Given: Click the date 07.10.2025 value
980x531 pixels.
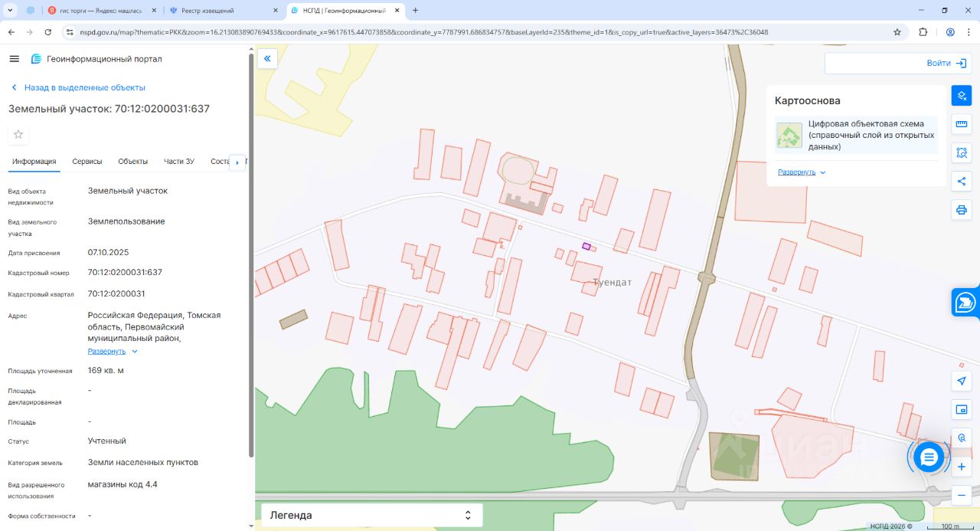Looking at the screenshot, I should pyautogui.click(x=108, y=251).
